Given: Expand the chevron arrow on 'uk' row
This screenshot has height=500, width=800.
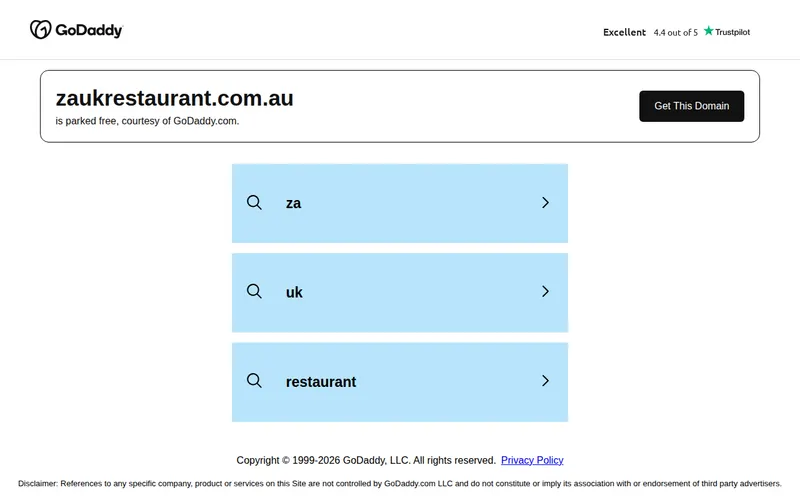Looking at the screenshot, I should 545,291.
